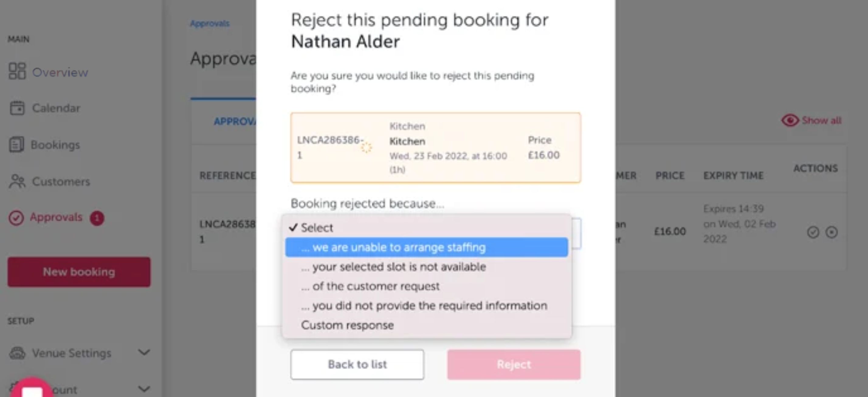The image size is (868, 397).
Task: Click the Overview grid icon
Action: point(17,71)
